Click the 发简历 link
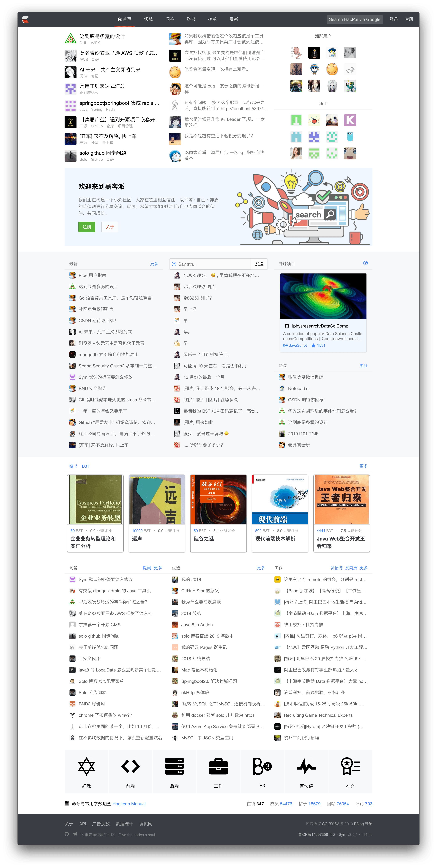 pos(351,568)
